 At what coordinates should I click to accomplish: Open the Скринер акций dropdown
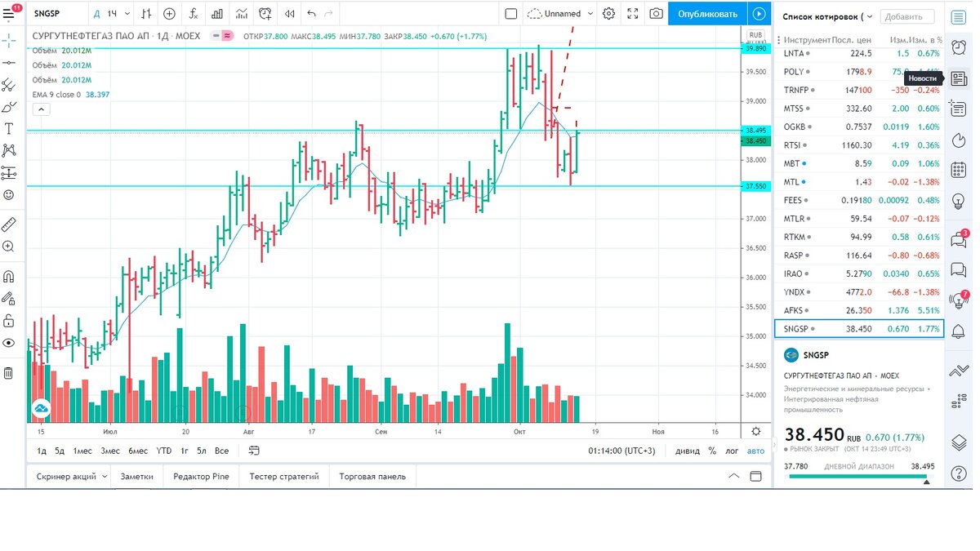pyautogui.click(x=72, y=476)
